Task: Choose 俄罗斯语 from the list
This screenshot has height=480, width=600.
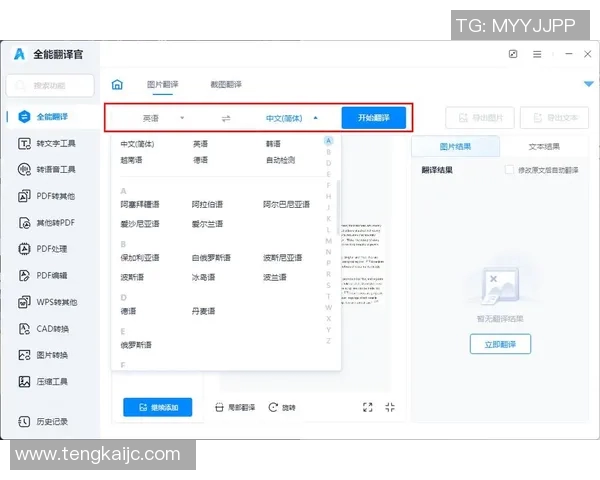Action: pos(136,345)
